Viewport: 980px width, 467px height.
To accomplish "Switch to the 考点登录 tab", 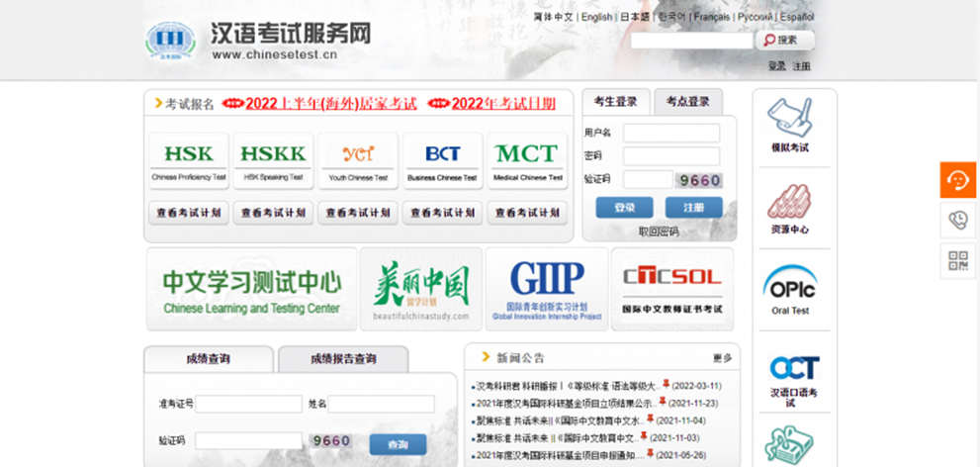I will pyautogui.click(x=687, y=102).
